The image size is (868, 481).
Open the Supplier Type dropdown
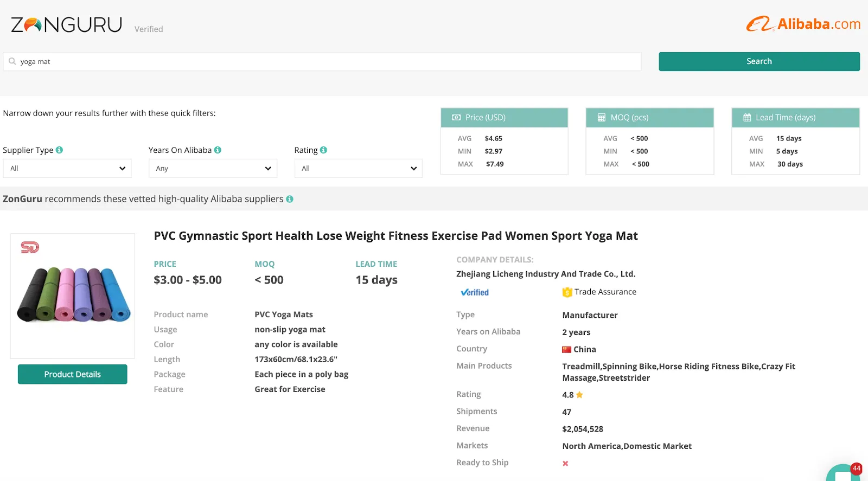coord(67,168)
